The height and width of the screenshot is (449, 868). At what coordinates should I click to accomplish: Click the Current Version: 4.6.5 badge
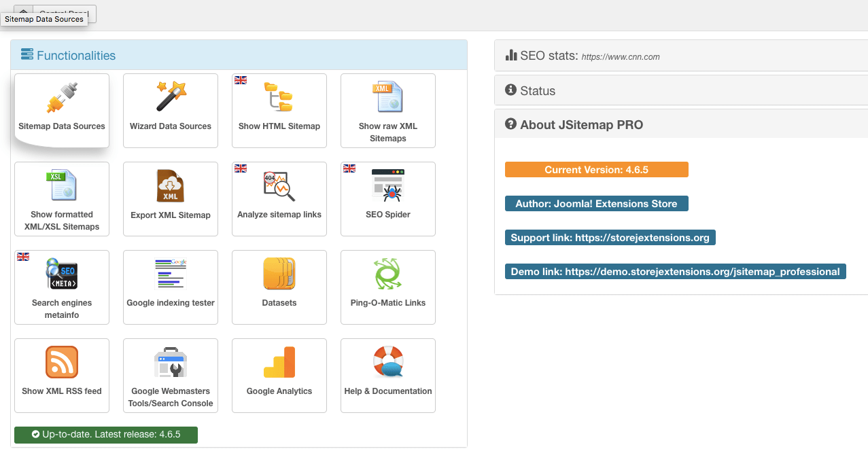pos(597,170)
